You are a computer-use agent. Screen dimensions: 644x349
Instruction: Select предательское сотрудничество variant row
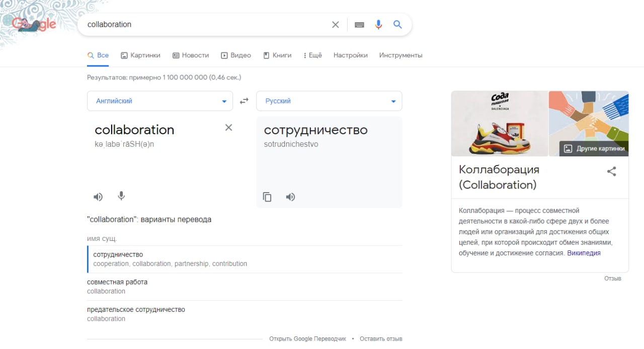click(x=245, y=314)
